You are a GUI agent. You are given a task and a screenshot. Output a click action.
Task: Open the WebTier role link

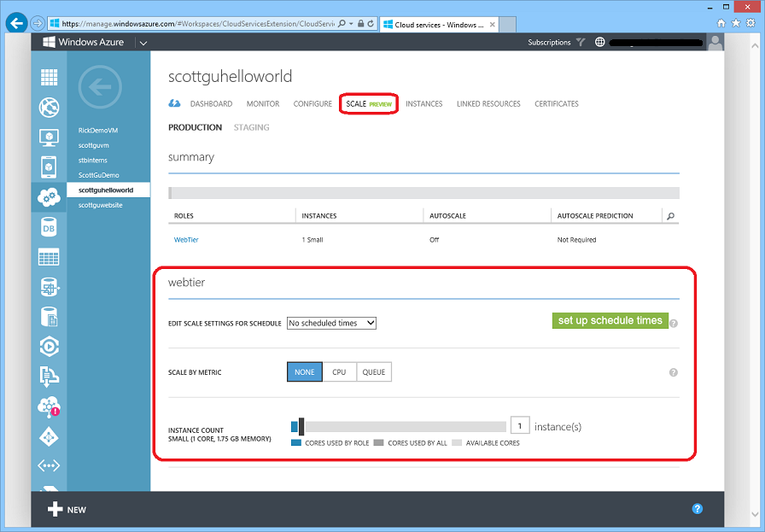186,240
